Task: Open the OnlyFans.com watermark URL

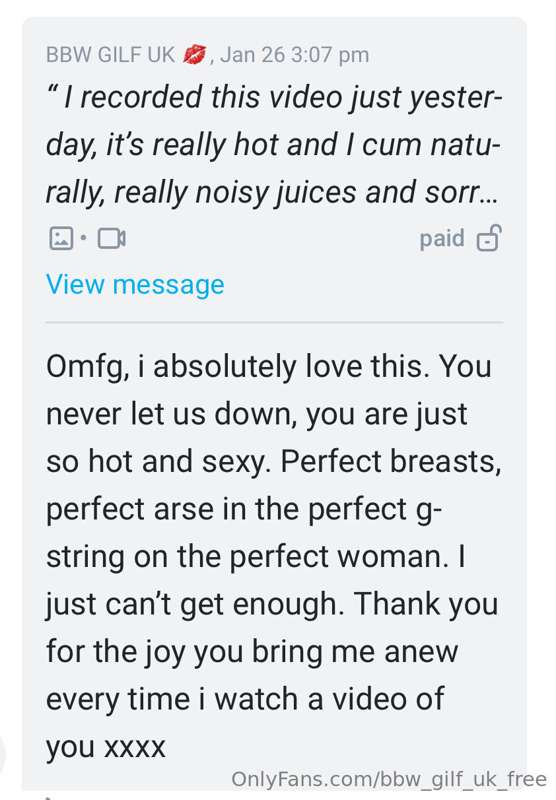Action: point(389,779)
